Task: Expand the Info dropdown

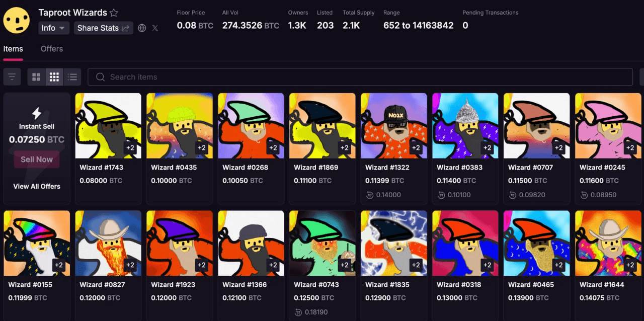Action: [x=54, y=28]
